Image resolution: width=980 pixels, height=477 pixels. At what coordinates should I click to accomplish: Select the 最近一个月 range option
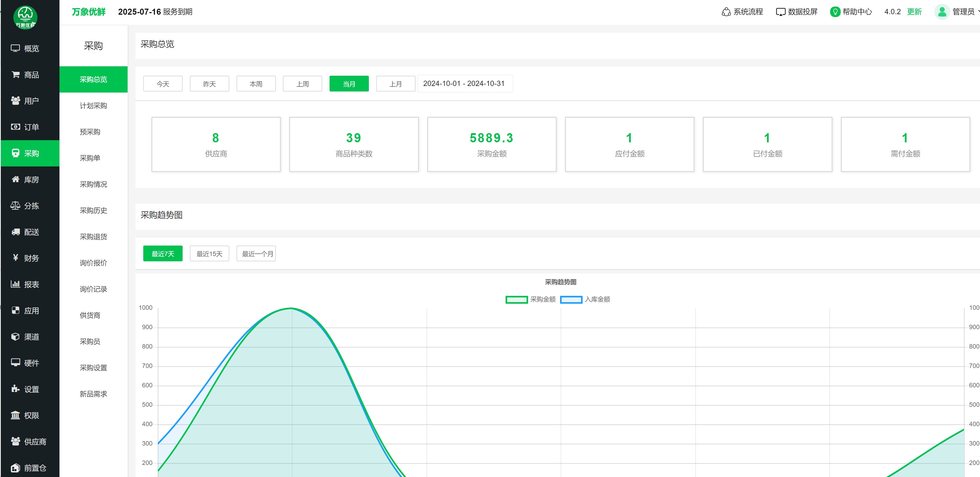[x=256, y=253]
